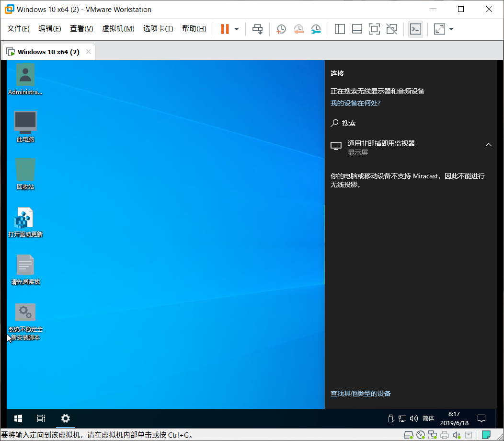Open the network tray icon
Image resolution: width=504 pixels, height=441 pixels.
[x=402, y=418]
